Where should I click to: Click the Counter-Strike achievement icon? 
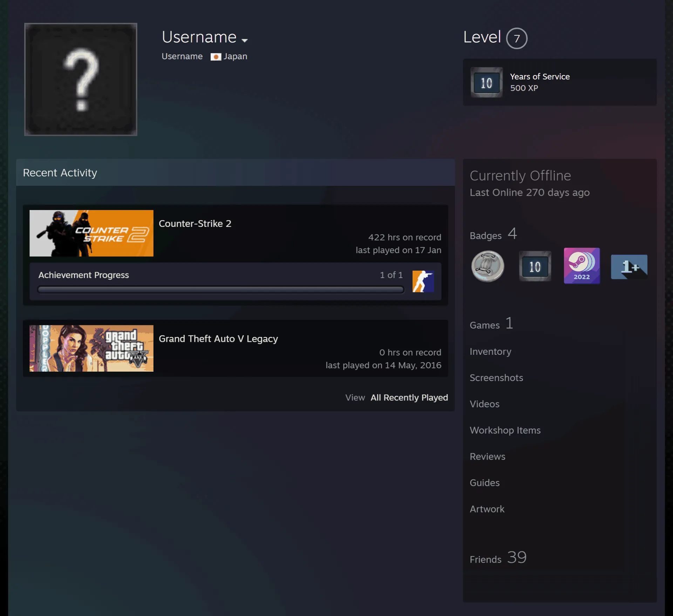pos(423,281)
